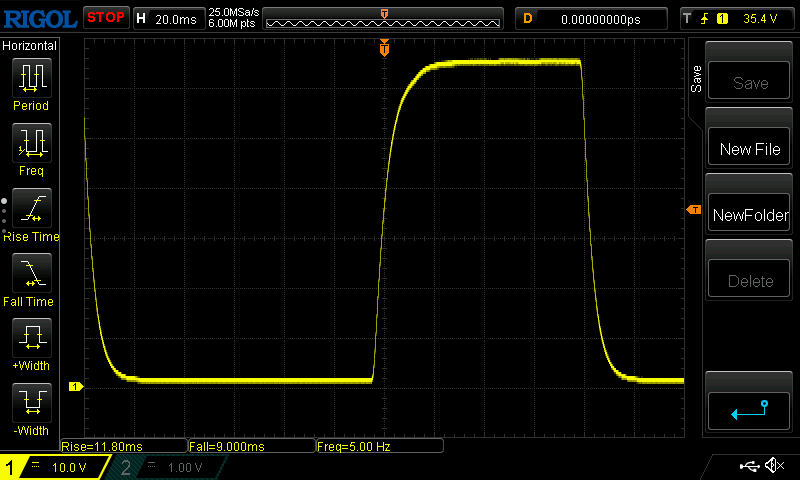Viewport: 800px width, 480px height.
Task: Click the orange D delay label
Action: (x=528, y=18)
